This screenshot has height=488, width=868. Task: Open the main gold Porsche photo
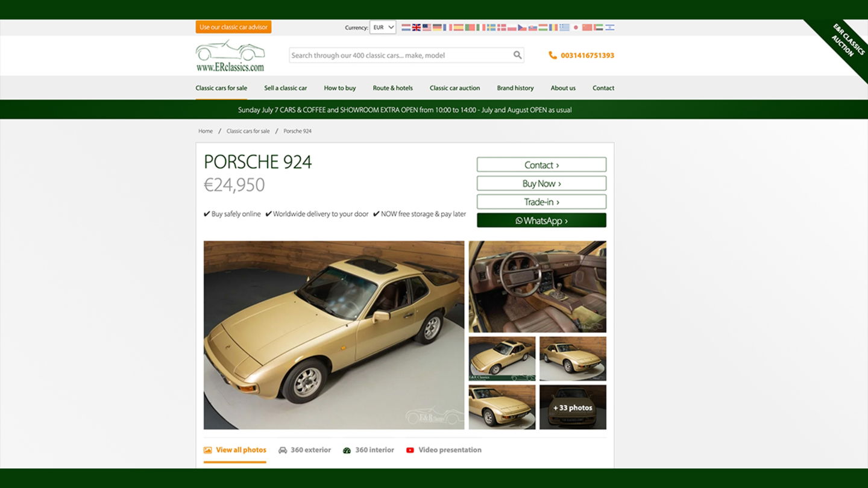pos(334,335)
